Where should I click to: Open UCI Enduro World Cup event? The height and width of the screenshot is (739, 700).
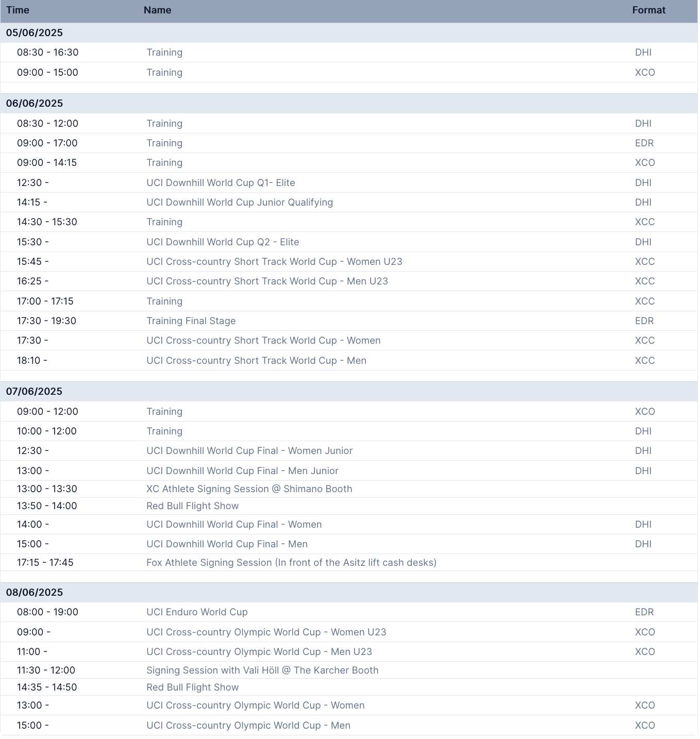tap(197, 612)
